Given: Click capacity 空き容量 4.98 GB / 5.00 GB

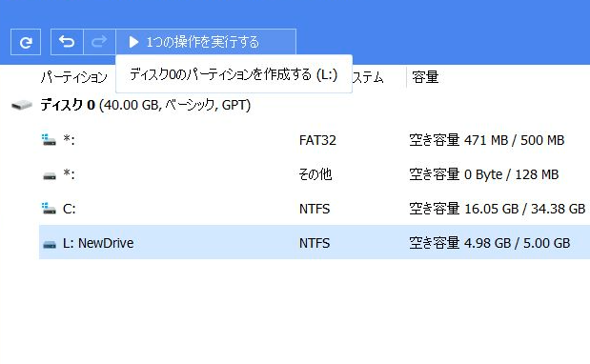Looking at the screenshot, I should click(x=490, y=243).
